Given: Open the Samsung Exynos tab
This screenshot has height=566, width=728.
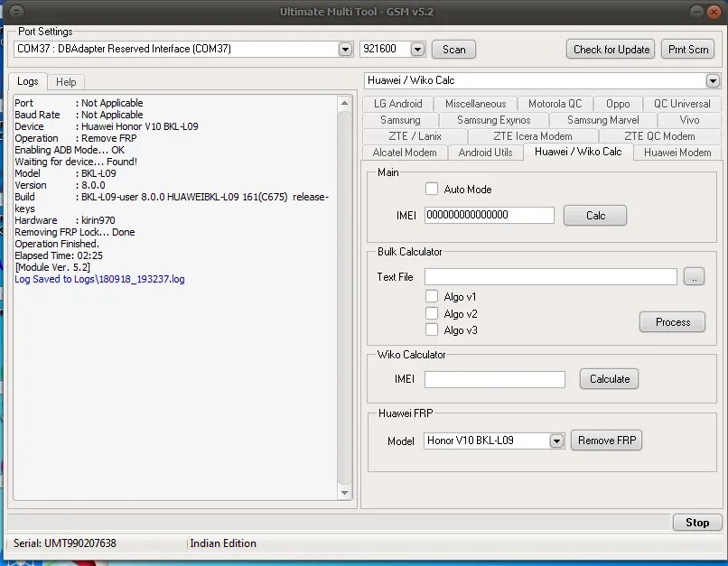Looking at the screenshot, I should (493, 120).
